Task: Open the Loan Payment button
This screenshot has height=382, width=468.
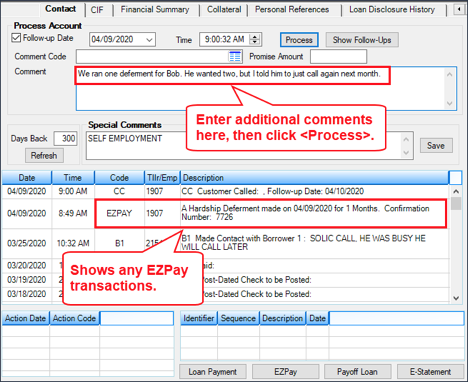Action: click(x=213, y=372)
